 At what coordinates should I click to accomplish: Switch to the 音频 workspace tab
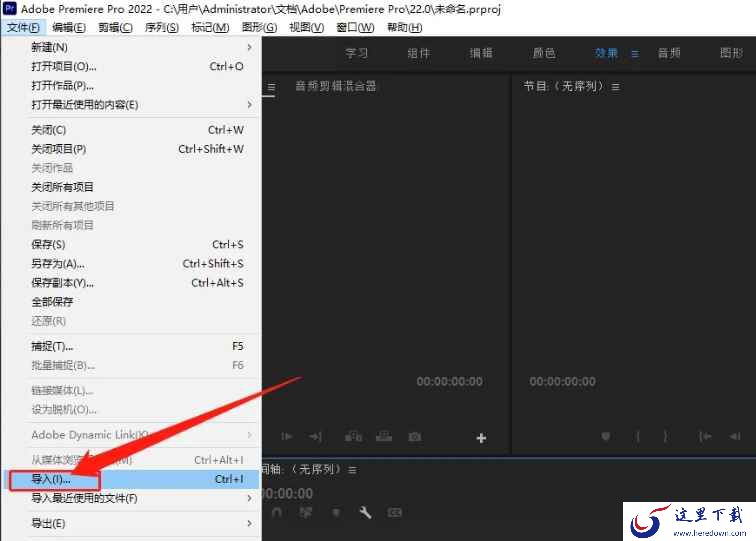(x=669, y=53)
